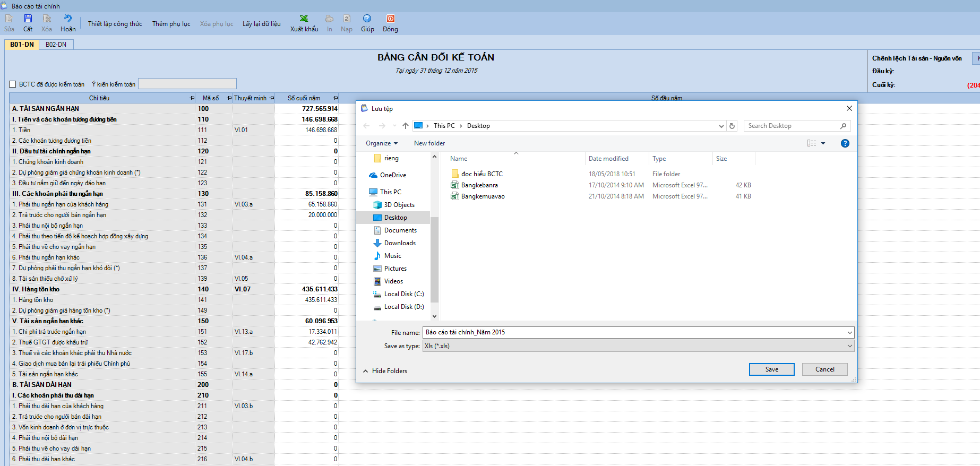Screen dimensions: 980x466
Task: Expand the view options dropdown arrow
Action: [823, 143]
